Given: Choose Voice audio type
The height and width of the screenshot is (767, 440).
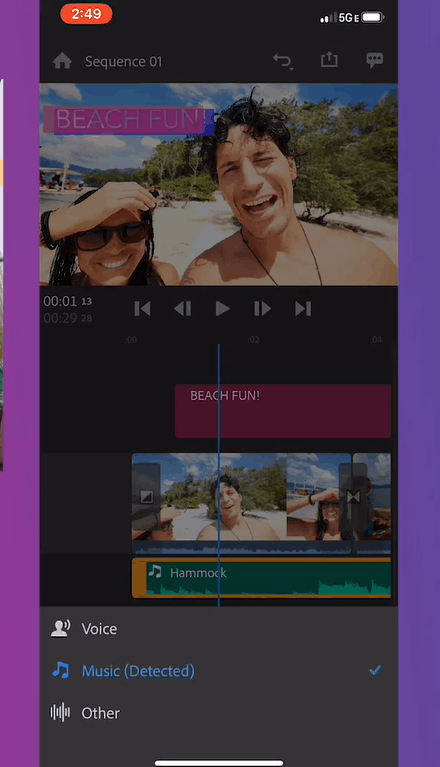Looking at the screenshot, I should tap(219, 629).
